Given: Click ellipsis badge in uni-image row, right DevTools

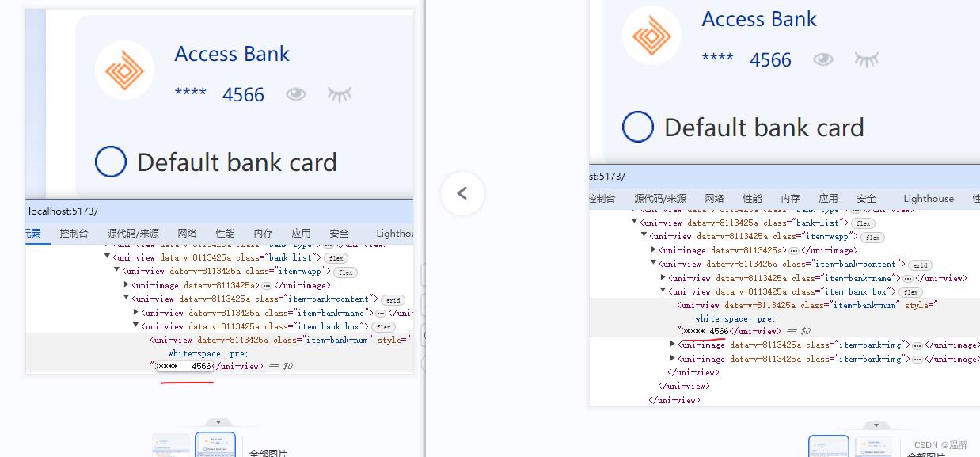Looking at the screenshot, I should tap(794, 250).
